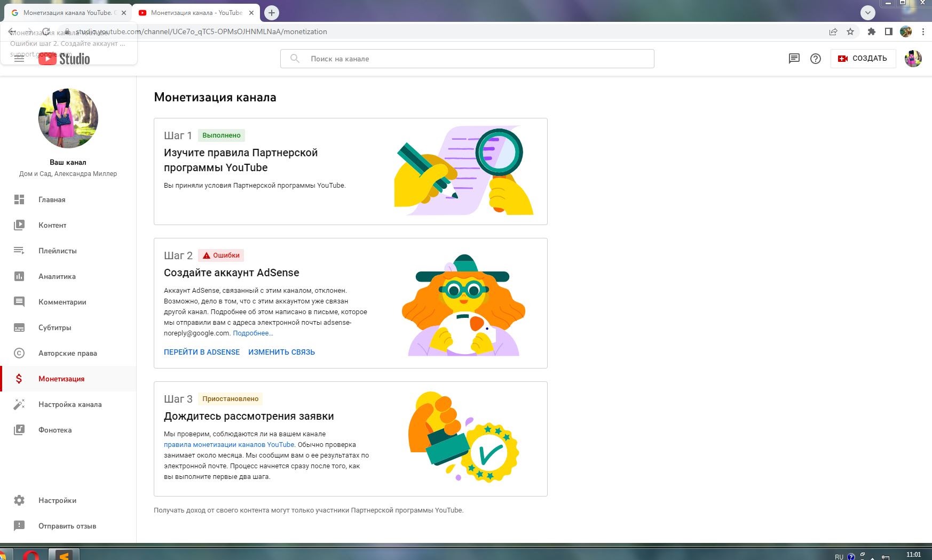This screenshot has width=932, height=560.
Task: Switch to the Монетизация канала YouTube Google tab
Action: (67, 13)
